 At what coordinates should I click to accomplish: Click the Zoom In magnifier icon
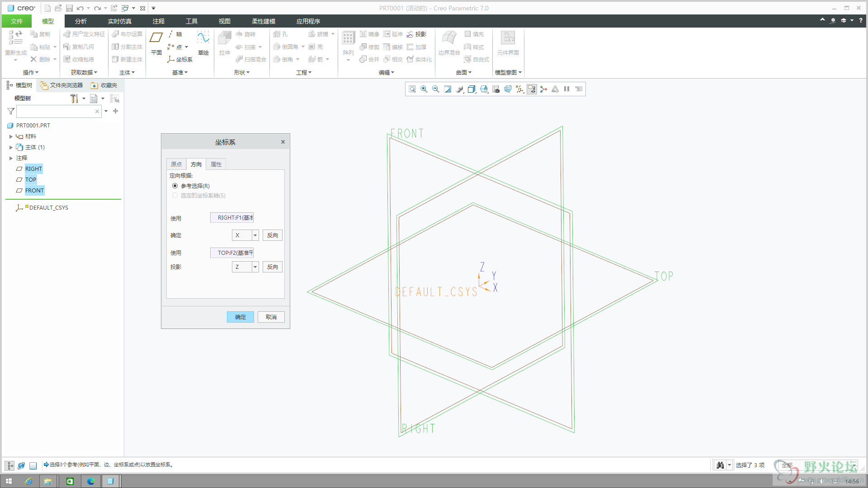pos(424,89)
